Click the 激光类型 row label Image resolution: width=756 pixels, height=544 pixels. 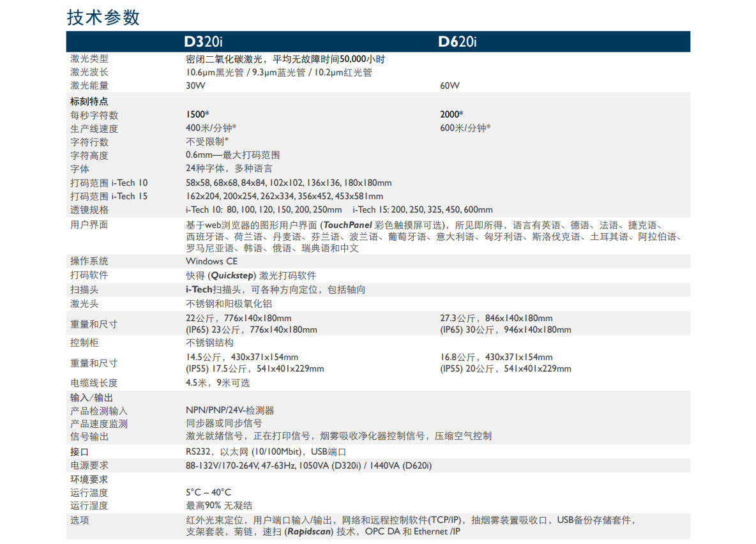pos(89,59)
